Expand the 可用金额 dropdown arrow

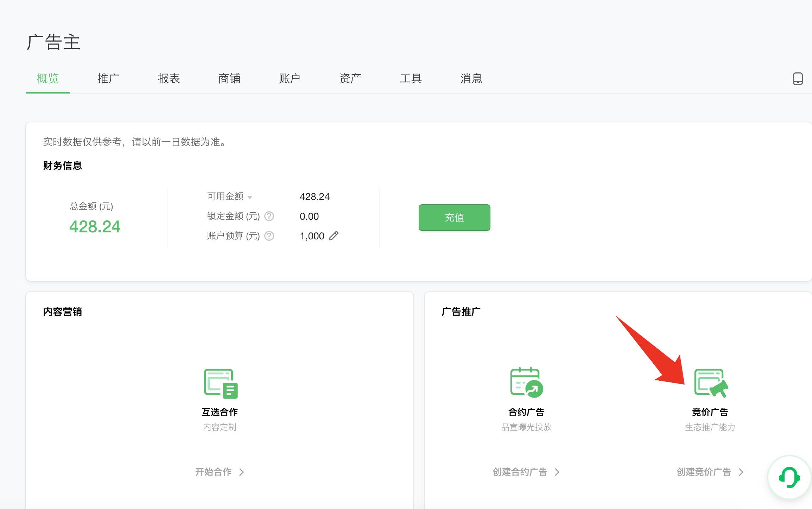click(x=250, y=197)
